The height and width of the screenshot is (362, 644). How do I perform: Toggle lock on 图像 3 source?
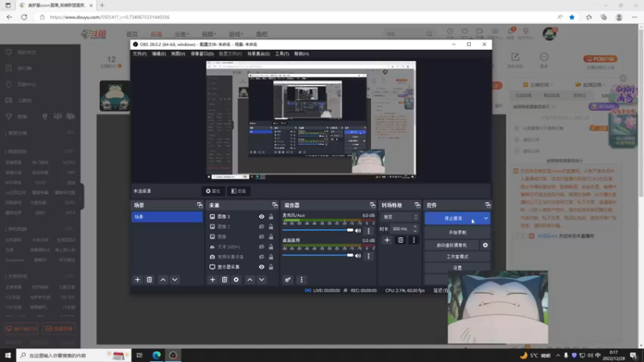pyautogui.click(x=271, y=216)
